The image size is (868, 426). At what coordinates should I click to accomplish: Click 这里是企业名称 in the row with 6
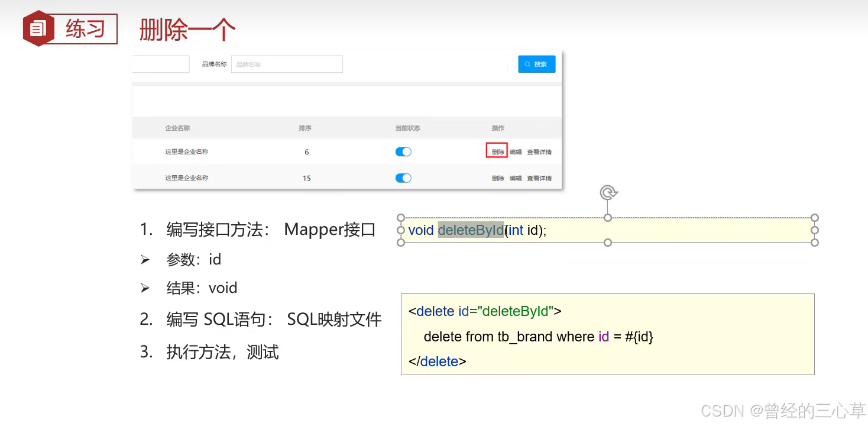click(187, 152)
